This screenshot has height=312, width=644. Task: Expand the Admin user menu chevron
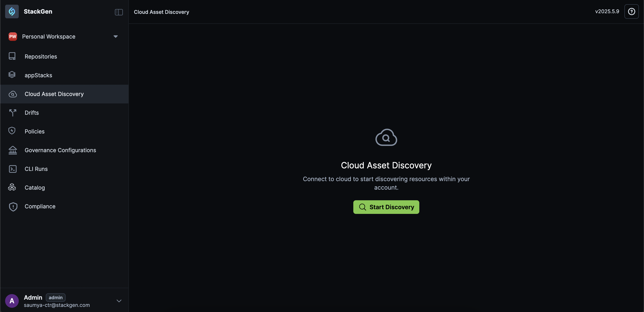coord(119,301)
